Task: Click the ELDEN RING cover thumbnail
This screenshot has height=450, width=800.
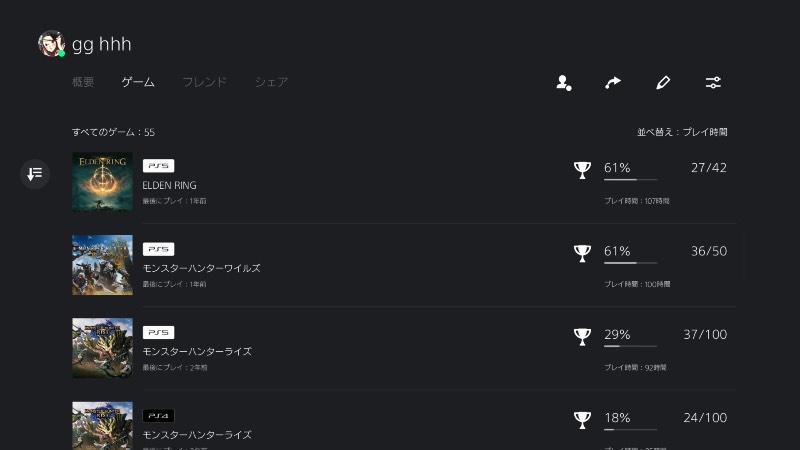Action: (103, 182)
